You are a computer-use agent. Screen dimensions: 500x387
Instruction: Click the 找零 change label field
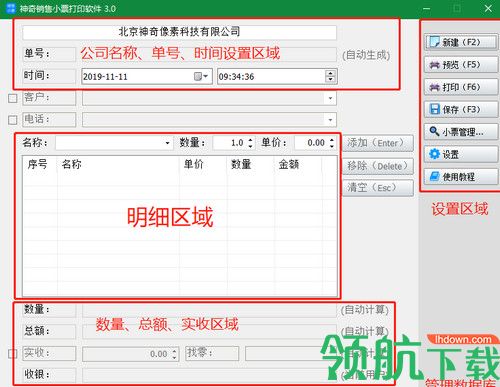point(212,353)
